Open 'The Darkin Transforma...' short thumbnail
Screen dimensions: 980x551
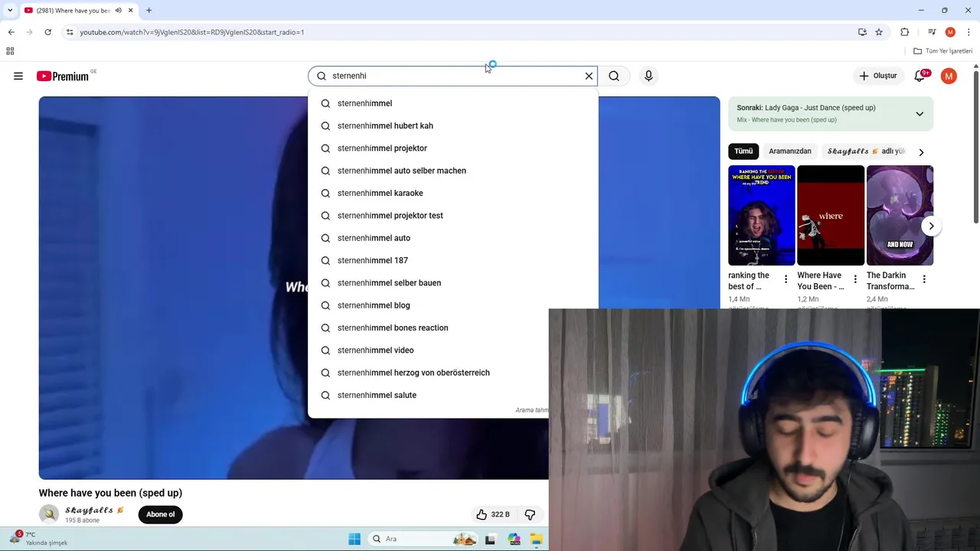(x=900, y=216)
